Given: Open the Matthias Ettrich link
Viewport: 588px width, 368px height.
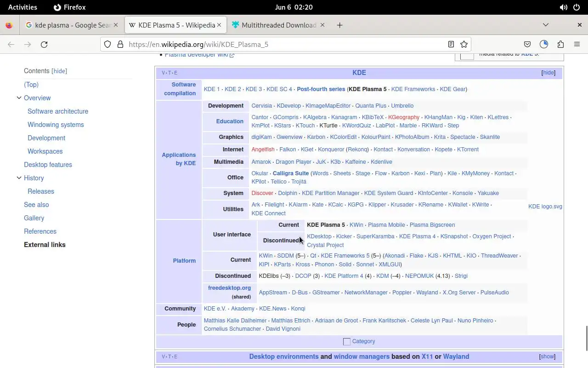Looking at the screenshot, I should (x=291, y=321).
